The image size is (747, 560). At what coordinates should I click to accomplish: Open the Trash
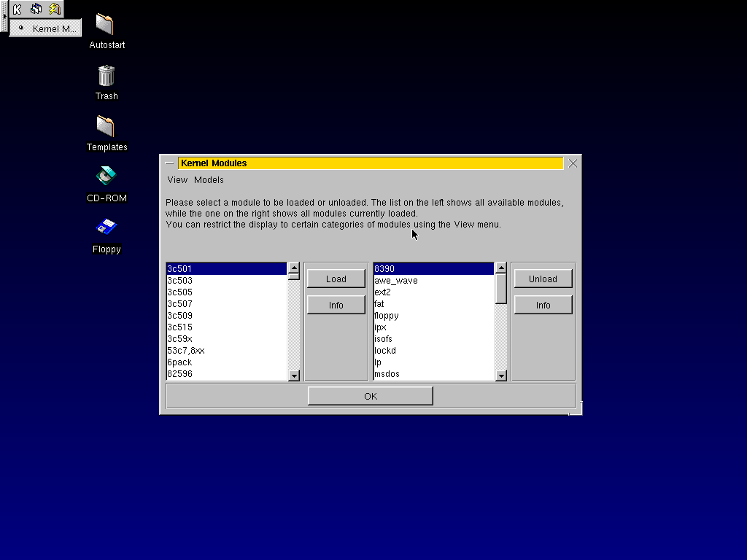(106, 77)
